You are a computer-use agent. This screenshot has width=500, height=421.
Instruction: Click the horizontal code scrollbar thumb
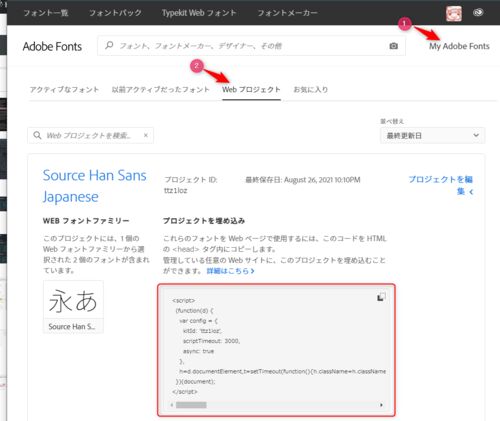[191, 405]
